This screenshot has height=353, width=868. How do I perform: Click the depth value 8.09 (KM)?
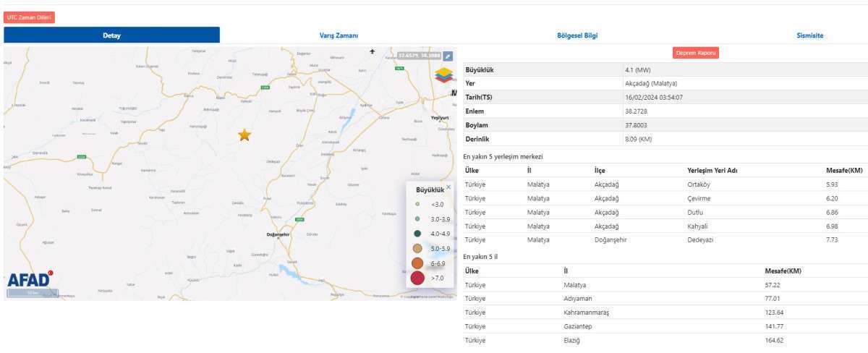[x=639, y=139]
